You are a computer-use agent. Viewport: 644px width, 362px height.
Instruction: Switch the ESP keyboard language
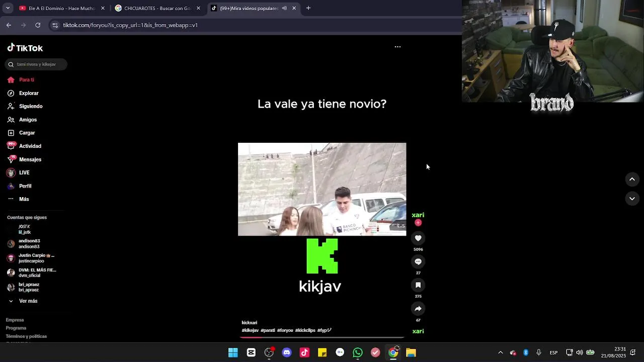tap(553, 352)
